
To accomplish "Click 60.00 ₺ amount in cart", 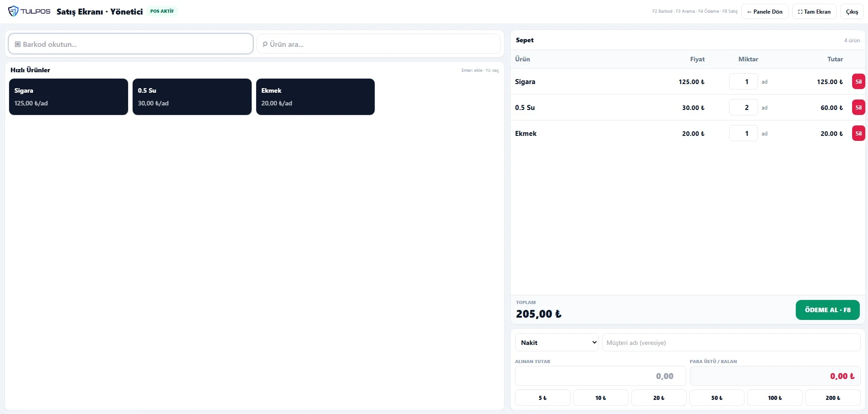I will point(832,108).
